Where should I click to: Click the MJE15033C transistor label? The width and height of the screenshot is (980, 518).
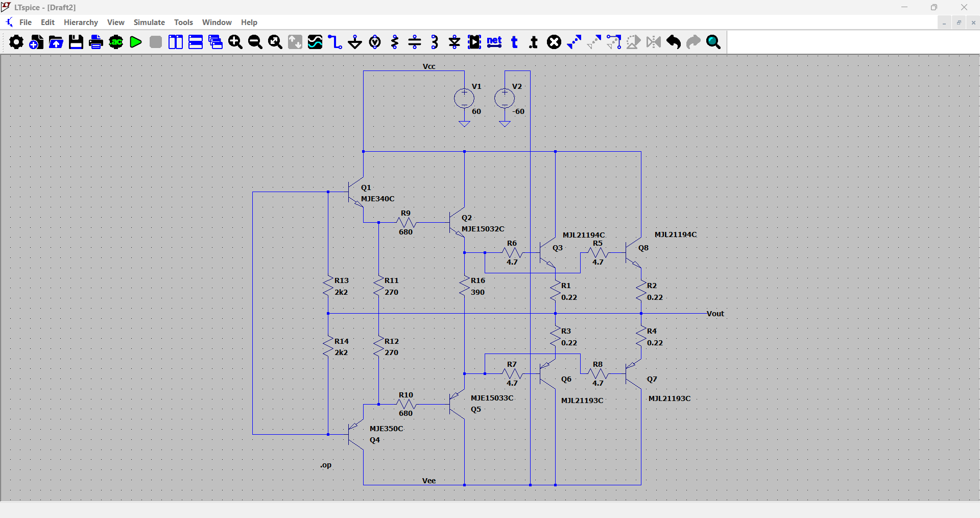[x=492, y=398]
